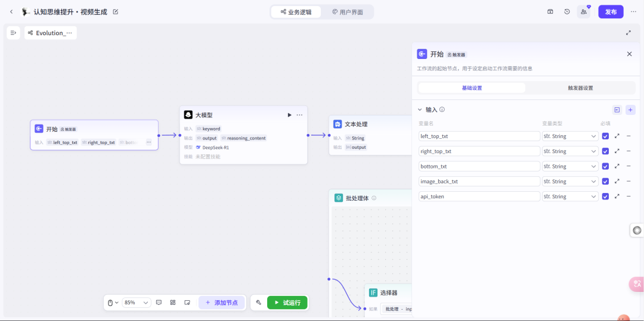Image resolution: width=644 pixels, height=321 pixels.
Task: Uncheck required for api_token
Action: (x=605, y=197)
